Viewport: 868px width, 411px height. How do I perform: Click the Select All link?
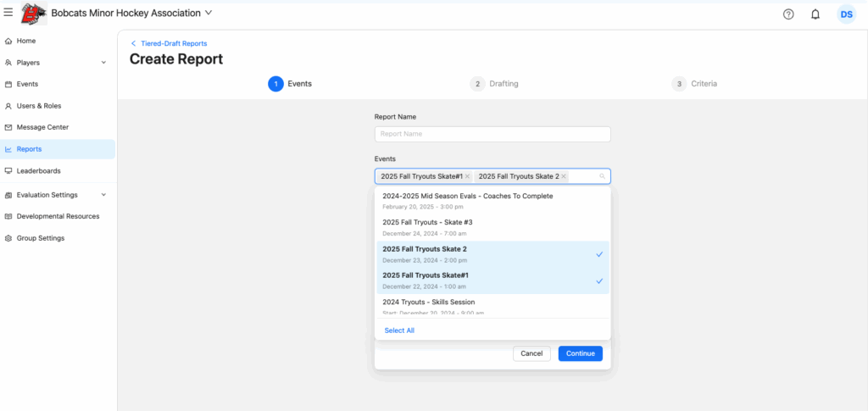pyautogui.click(x=399, y=330)
